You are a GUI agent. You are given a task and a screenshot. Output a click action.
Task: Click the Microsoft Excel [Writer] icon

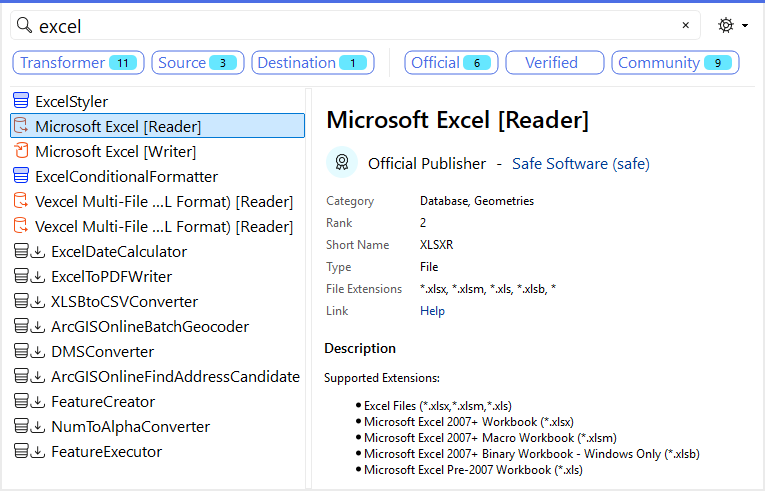(x=21, y=150)
